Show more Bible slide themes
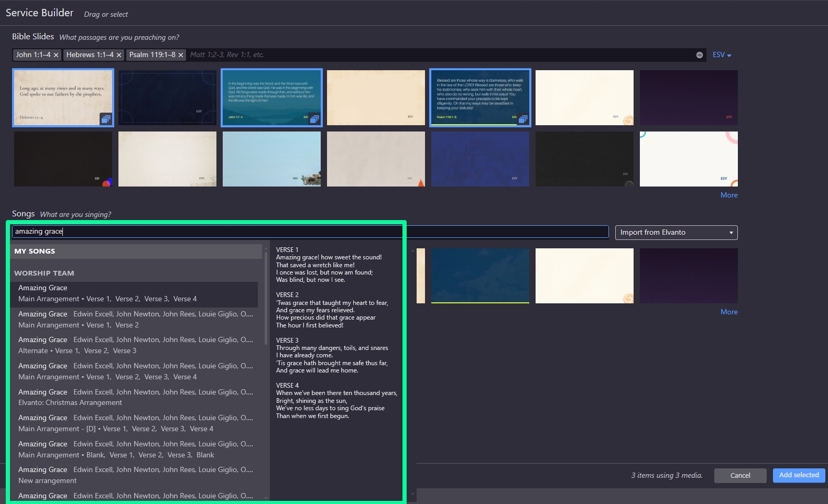 (x=729, y=195)
